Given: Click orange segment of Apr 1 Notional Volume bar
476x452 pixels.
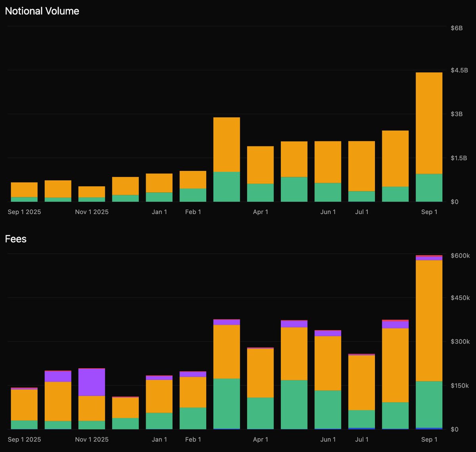Looking at the screenshot, I should coord(260,165).
